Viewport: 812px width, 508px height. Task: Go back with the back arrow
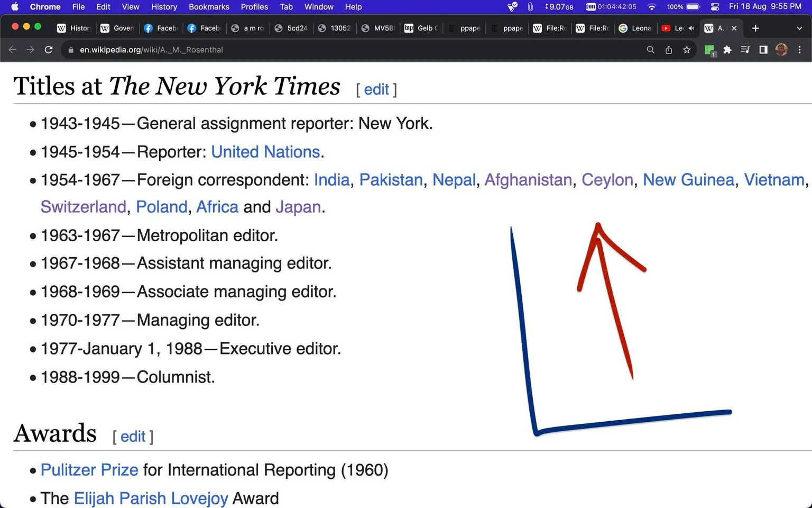click(13, 50)
